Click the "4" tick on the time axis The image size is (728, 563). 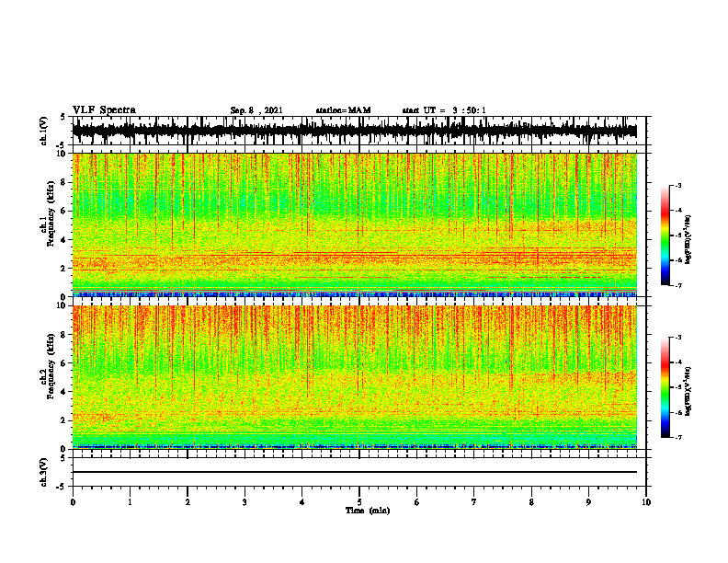coord(302,502)
